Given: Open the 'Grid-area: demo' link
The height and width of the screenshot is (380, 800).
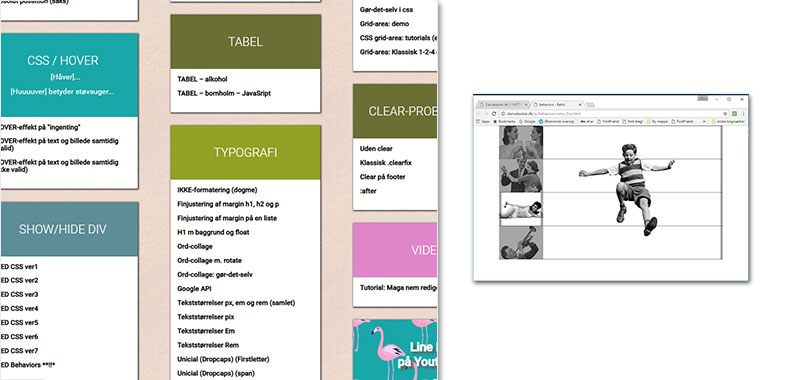Looking at the screenshot, I should click(x=384, y=23).
